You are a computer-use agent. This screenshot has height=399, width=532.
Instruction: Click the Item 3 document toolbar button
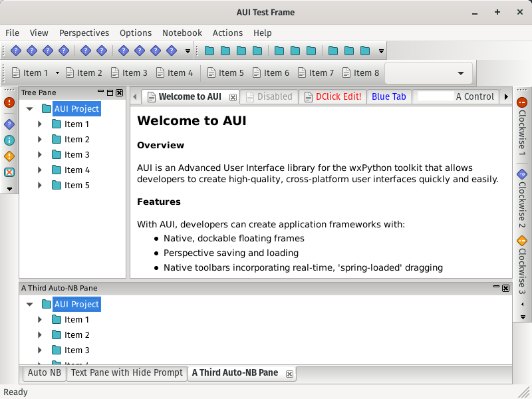coord(129,72)
